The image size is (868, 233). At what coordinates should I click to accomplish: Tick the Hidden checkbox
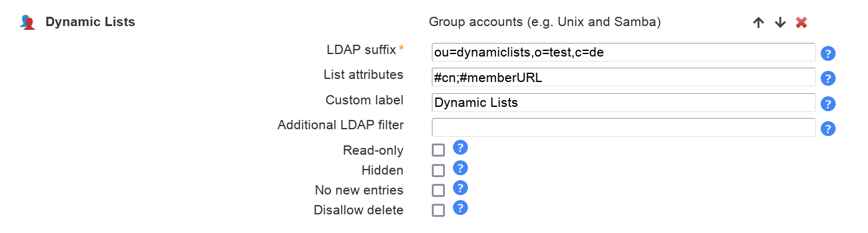438,170
